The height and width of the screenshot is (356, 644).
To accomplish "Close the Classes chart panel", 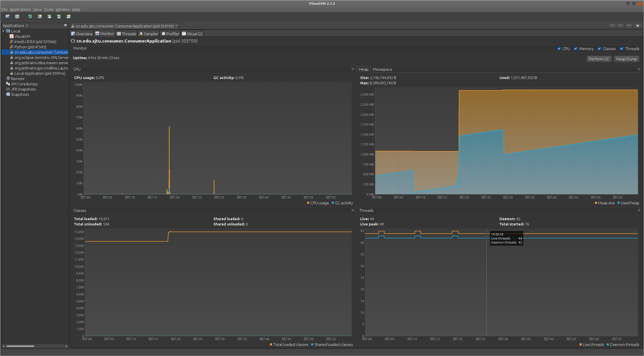I will click(x=353, y=210).
